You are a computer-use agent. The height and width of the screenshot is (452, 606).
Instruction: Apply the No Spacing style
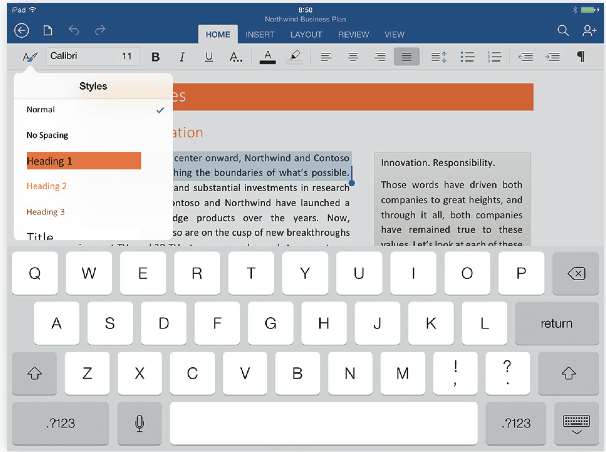tap(93, 135)
